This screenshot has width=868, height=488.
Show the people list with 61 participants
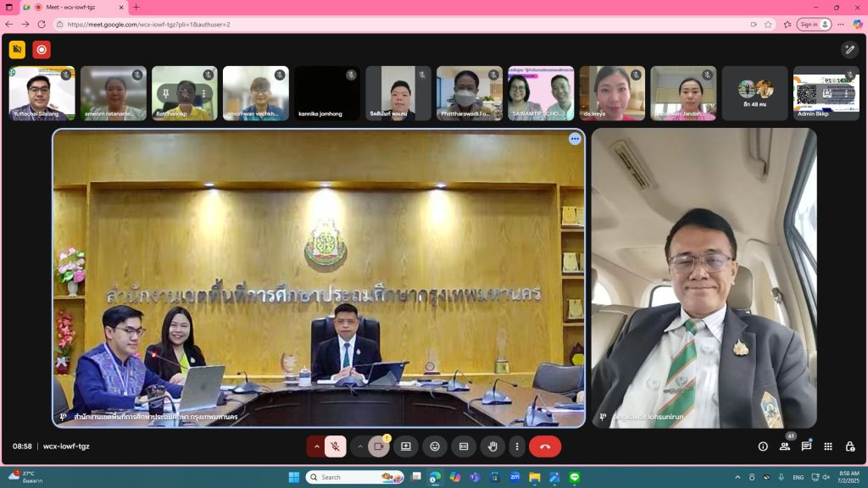784,446
